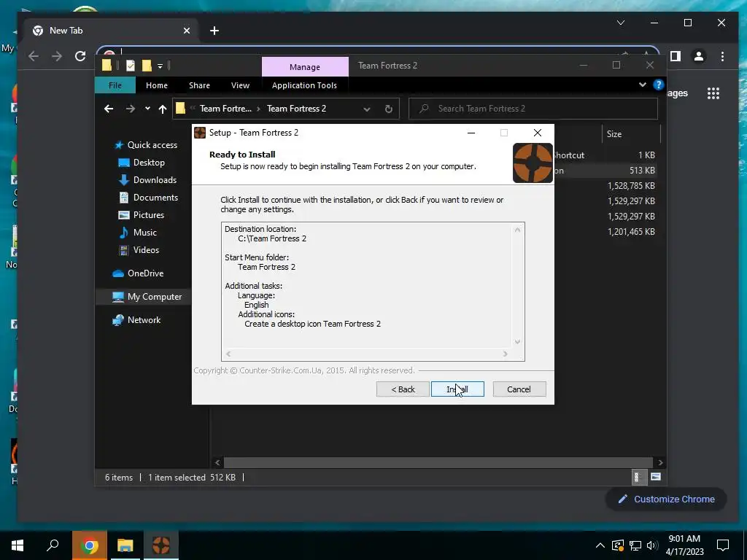The height and width of the screenshot is (560, 747).
Task: Click the down arrow of summary scrollbar
Action: (517, 341)
